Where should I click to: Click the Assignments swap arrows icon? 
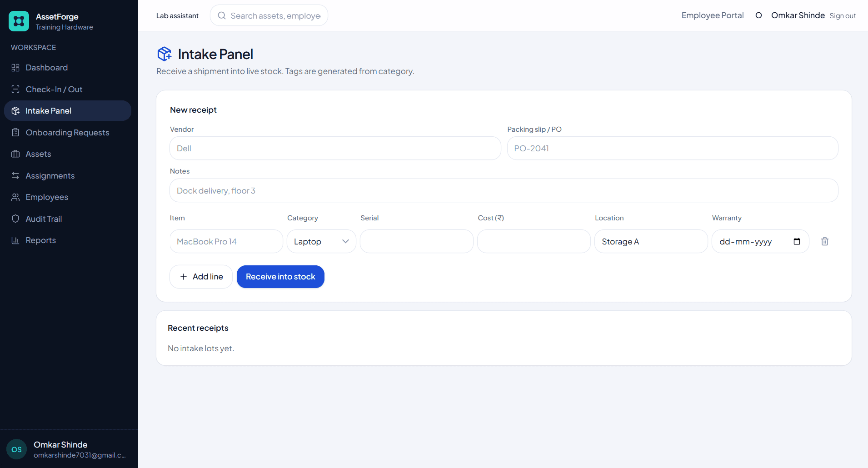(15, 175)
